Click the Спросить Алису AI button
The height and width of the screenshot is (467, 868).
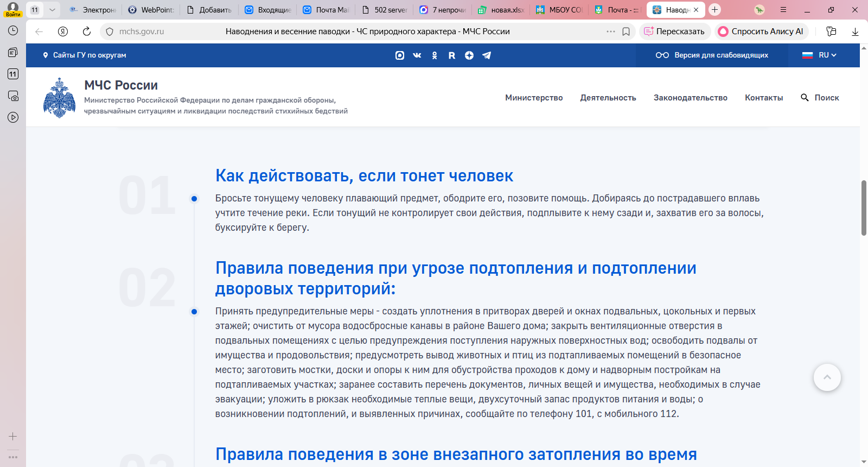[x=761, y=31]
